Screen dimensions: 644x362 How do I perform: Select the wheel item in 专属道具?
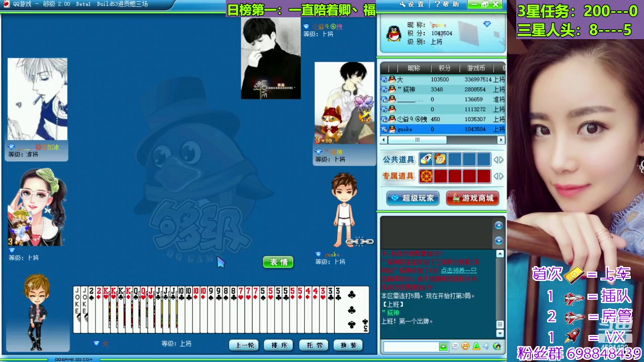[x=426, y=176]
